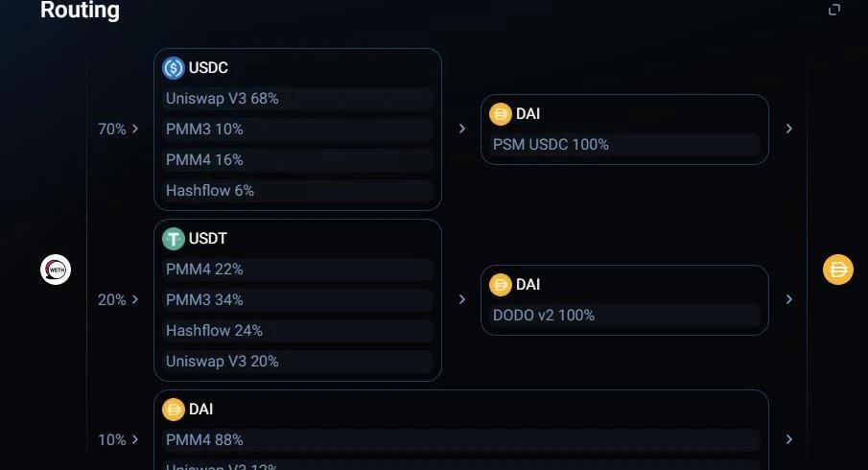Select the PSM USDC 100% row
868x470 pixels.
tap(625, 145)
